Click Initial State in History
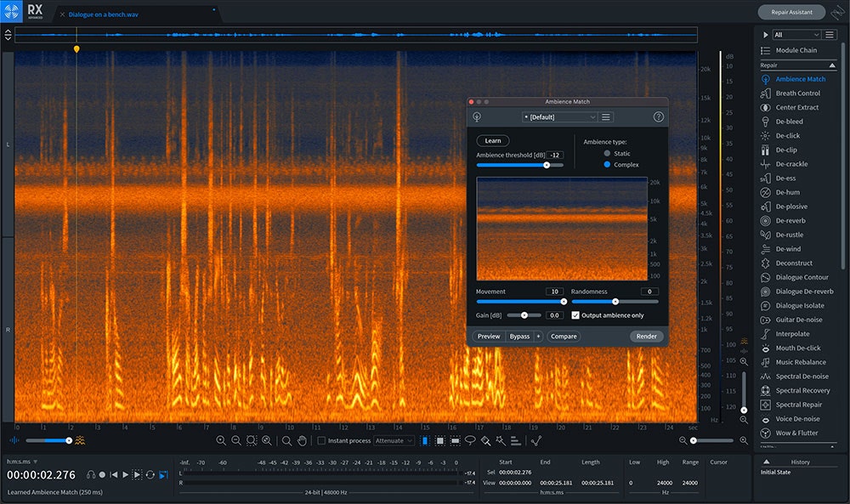 [775, 472]
